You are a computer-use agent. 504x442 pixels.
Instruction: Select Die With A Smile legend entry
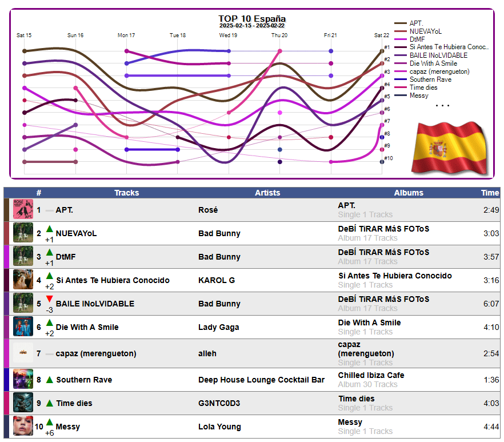[433, 63]
